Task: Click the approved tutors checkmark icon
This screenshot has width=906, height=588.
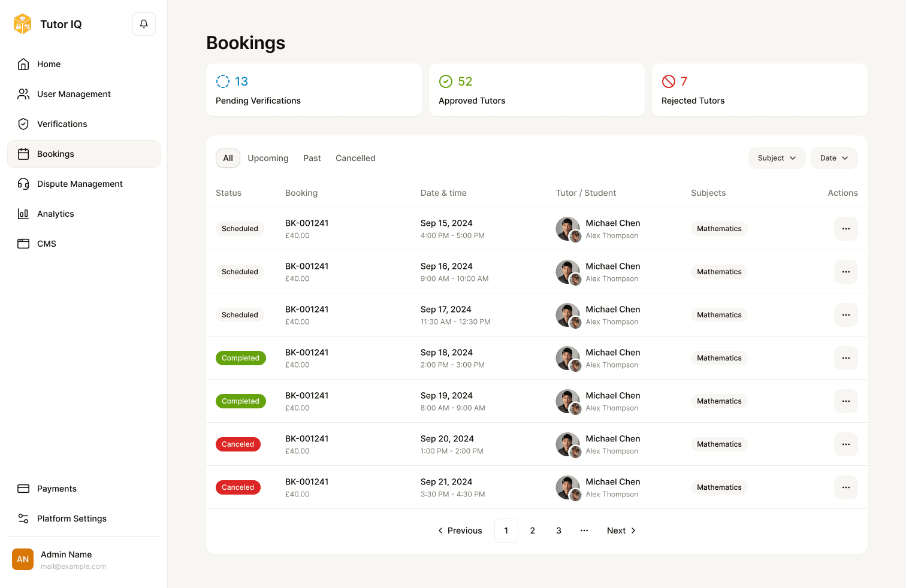Action: [446, 81]
